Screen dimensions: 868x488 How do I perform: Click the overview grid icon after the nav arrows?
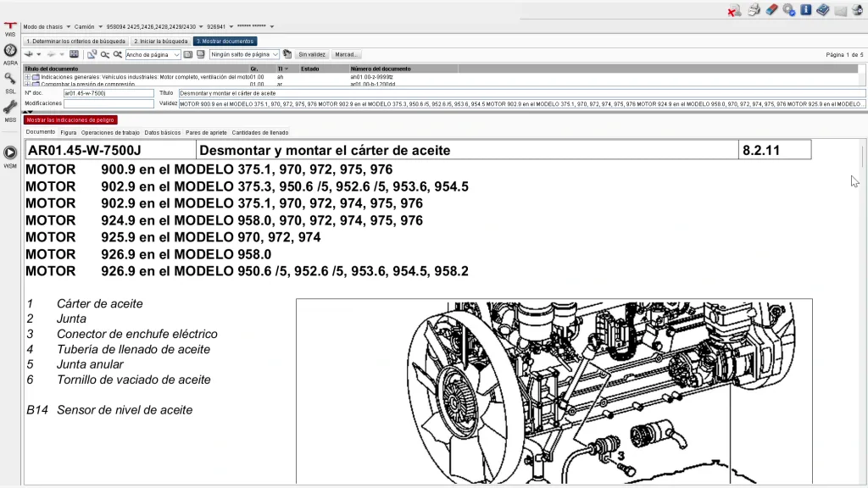pyautogui.click(x=74, y=54)
